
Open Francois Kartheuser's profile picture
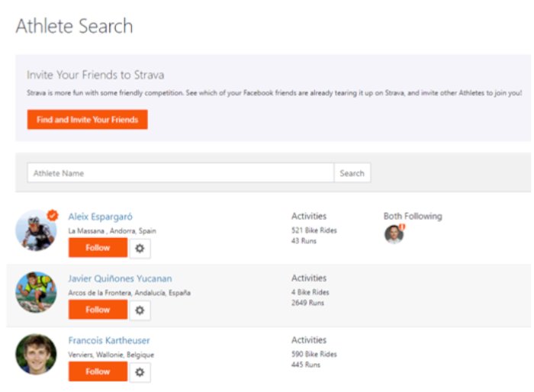[x=36, y=354]
